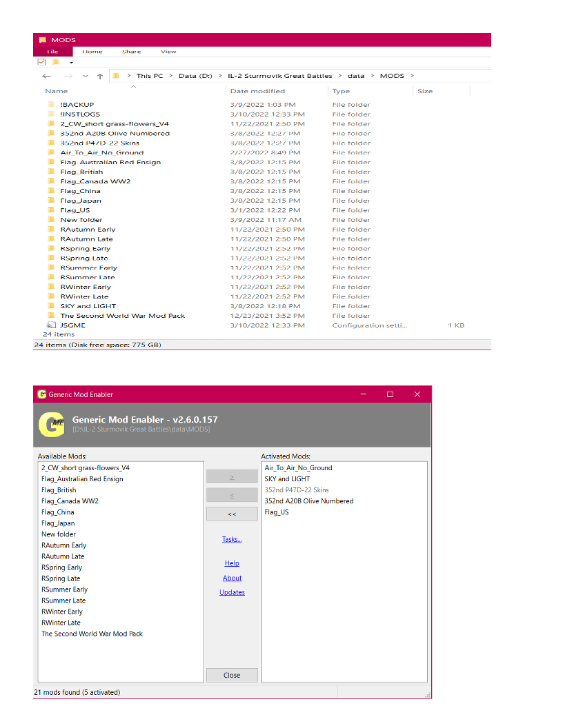Sort by the Name column header
Viewport: 563px width, 728px height.
[56, 91]
